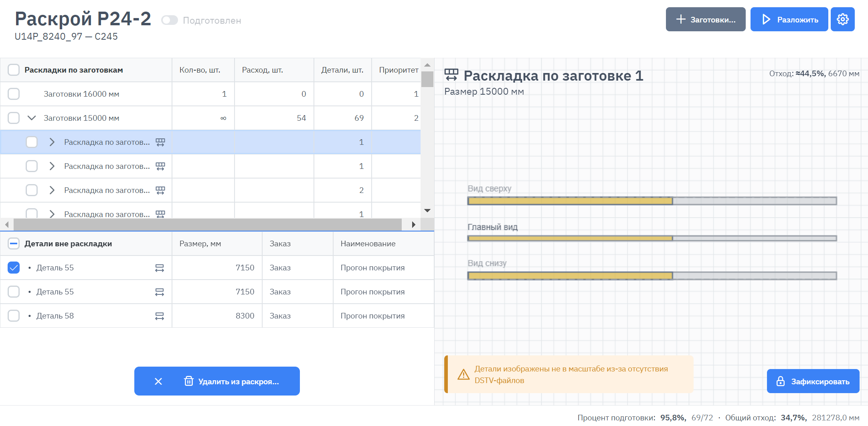The width and height of the screenshot is (868, 426).
Task: Click layout icon in highlighted Раскладка row
Action: tap(160, 142)
